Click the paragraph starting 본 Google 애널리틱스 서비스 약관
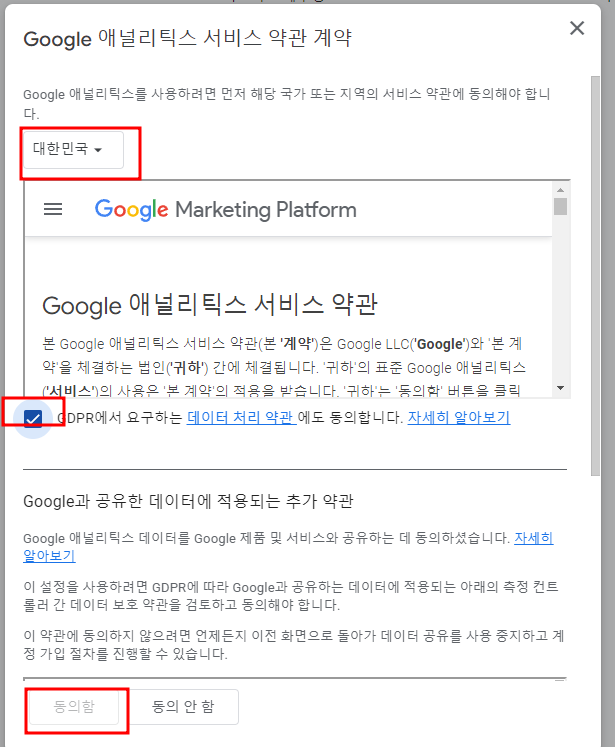This screenshot has height=747, width=615. (284, 367)
